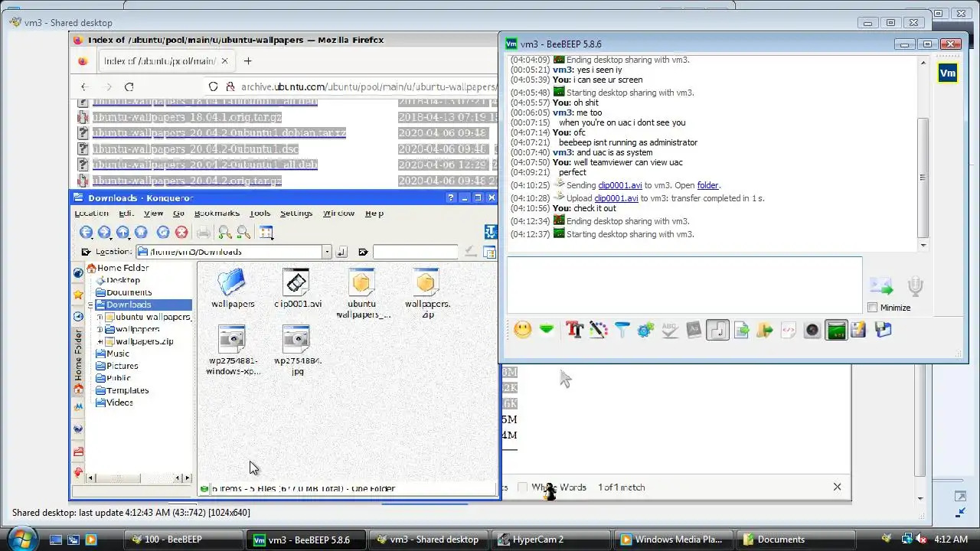Image resolution: width=980 pixels, height=551 pixels.
Task: Click the orange folder send-folder icon
Action: [x=765, y=330]
